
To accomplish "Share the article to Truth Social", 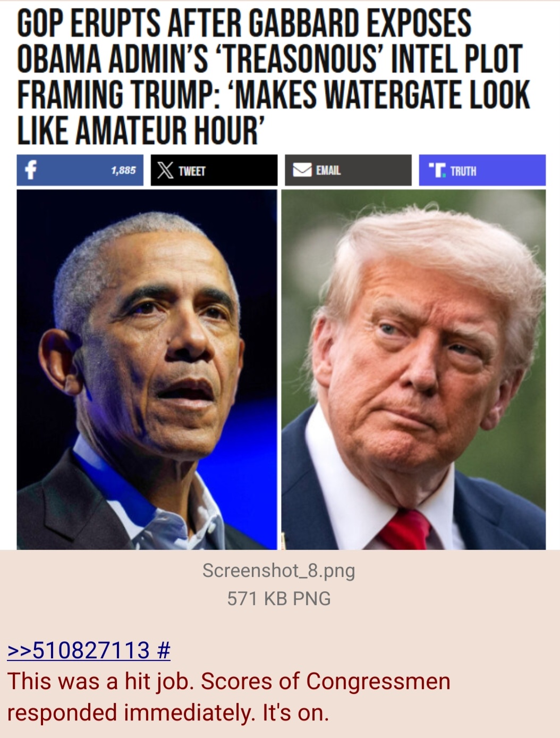I will [x=482, y=170].
